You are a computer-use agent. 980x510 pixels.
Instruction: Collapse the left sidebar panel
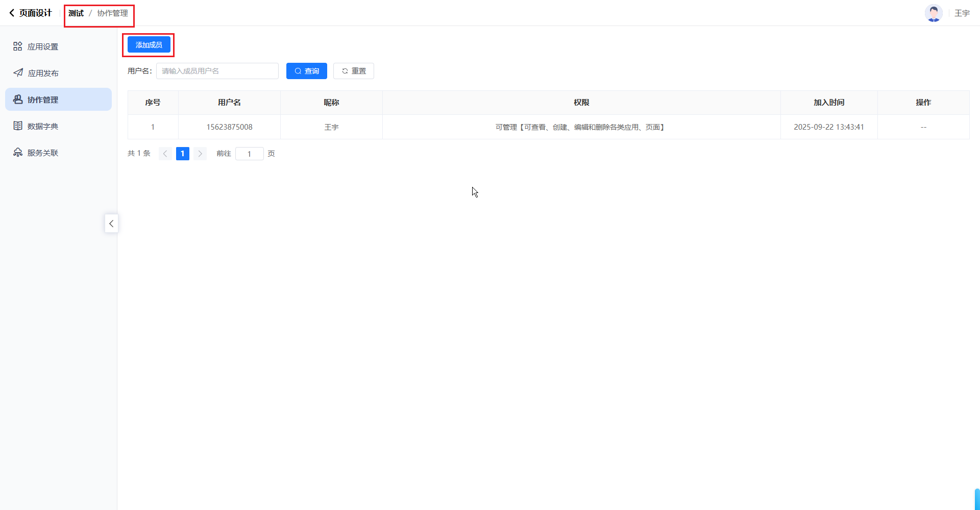pos(111,224)
